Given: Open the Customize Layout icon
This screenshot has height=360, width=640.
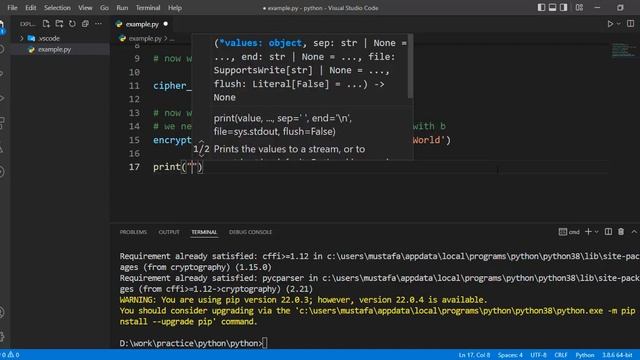Looking at the screenshot, I should click(x=579, y=7).
